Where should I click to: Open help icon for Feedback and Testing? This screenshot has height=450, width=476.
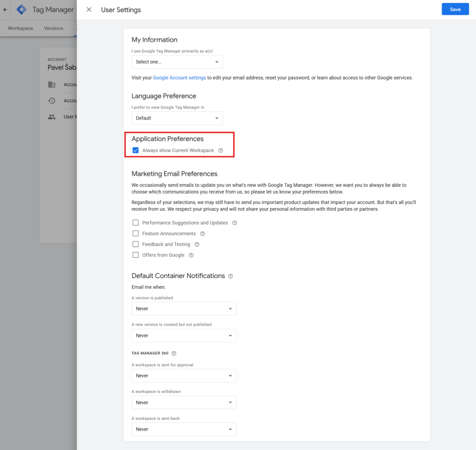(197, 244)
